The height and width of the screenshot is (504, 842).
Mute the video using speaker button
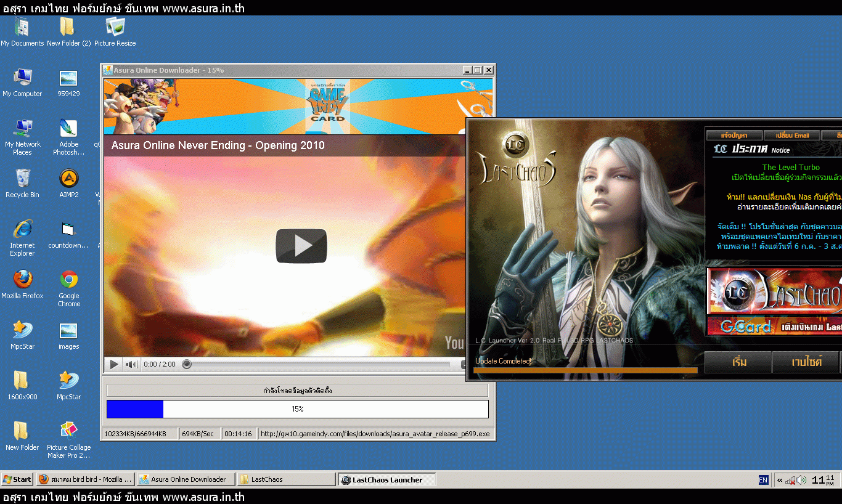(x=131, y=364)
